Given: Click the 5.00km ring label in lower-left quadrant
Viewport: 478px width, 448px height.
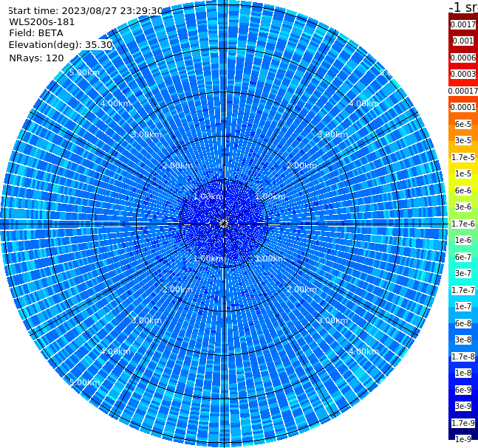Looking at the screenshot, I should point(84,382).
